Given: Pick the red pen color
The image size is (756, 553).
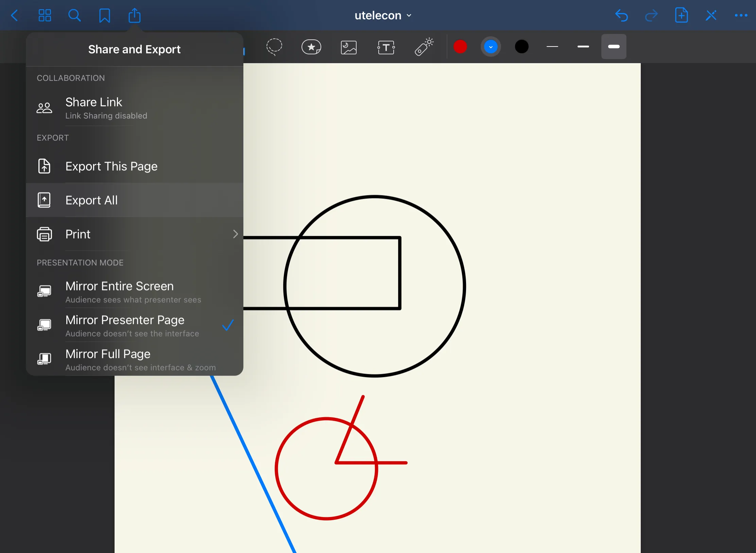Looking at the screenshot, I should pos(460,47).
